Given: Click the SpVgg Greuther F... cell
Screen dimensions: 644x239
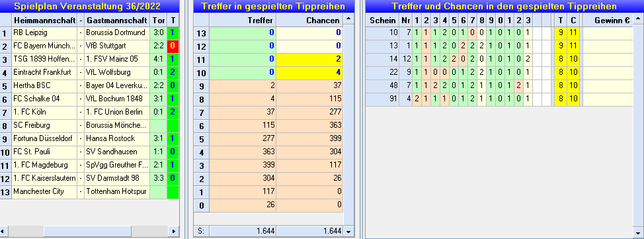Looking at the screenshot, I should [x=117, y=165].
